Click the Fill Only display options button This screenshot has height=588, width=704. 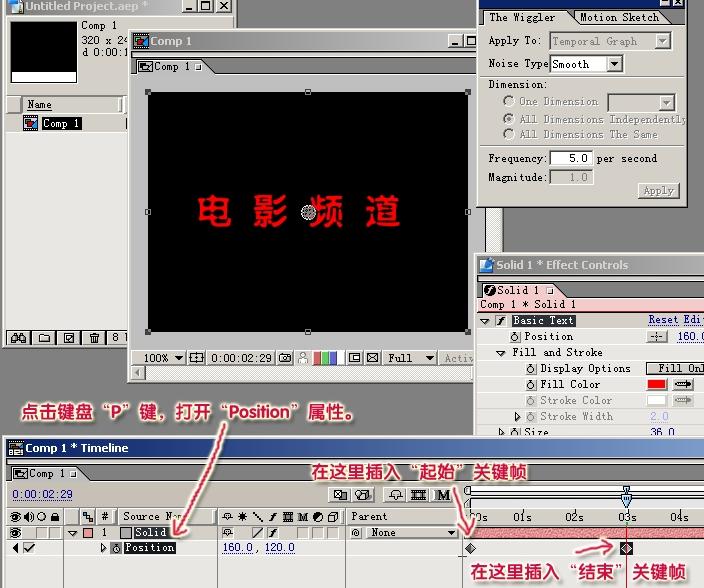pos(675,369)
